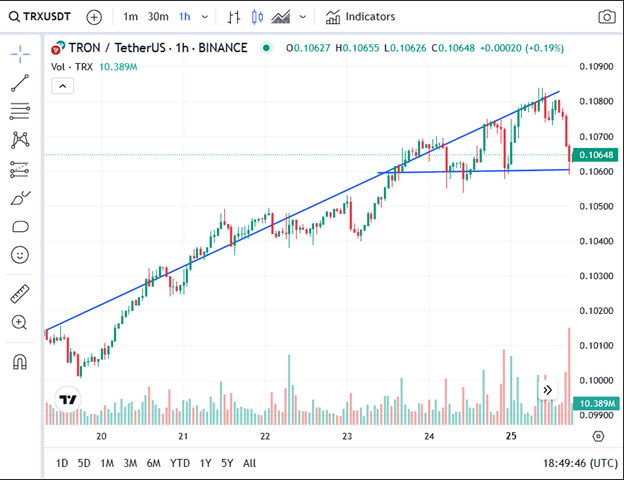The width and height of the screenshot is (624, 480).
Task: Open timezone menu at 18:49:46 (UTC)
Action: click(580, 463)
